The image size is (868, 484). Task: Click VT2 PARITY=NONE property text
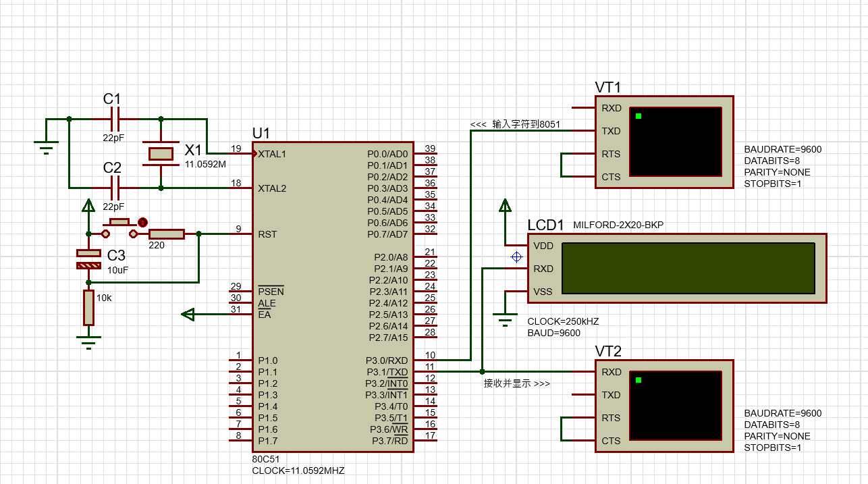click(778, 436)
